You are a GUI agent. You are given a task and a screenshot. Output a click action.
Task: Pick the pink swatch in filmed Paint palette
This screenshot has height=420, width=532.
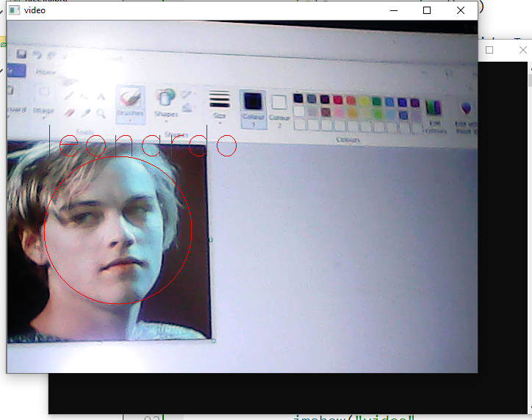[339, 112]
